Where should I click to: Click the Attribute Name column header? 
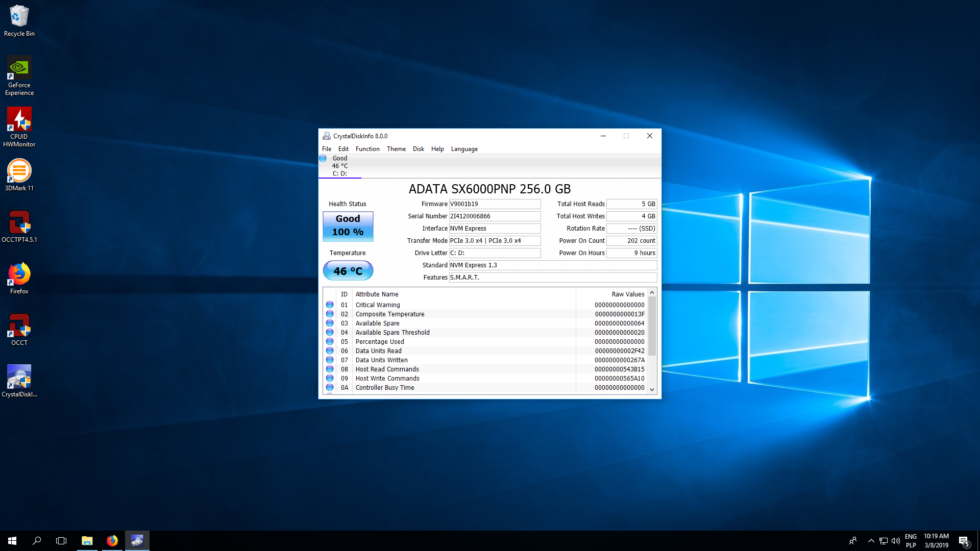tap(464, 294)
